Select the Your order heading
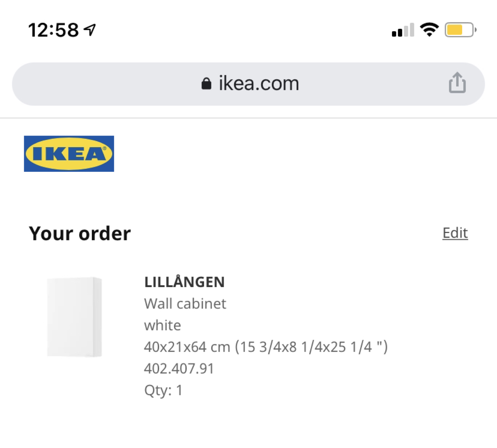 pyautogui.click(x=80, y=233)
